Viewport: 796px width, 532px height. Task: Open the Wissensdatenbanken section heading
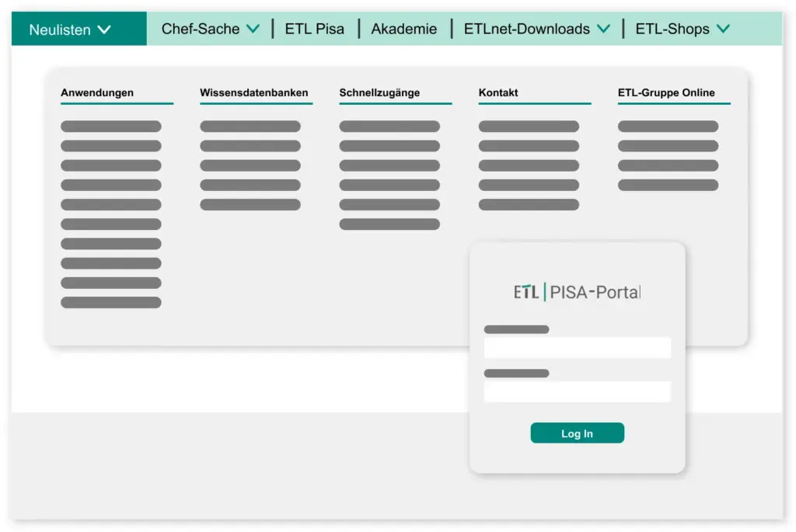(x=254, y=92)
